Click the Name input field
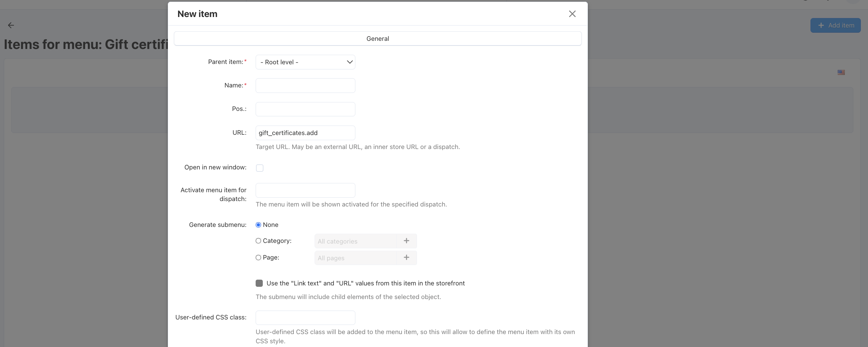 tap(305, 85)
